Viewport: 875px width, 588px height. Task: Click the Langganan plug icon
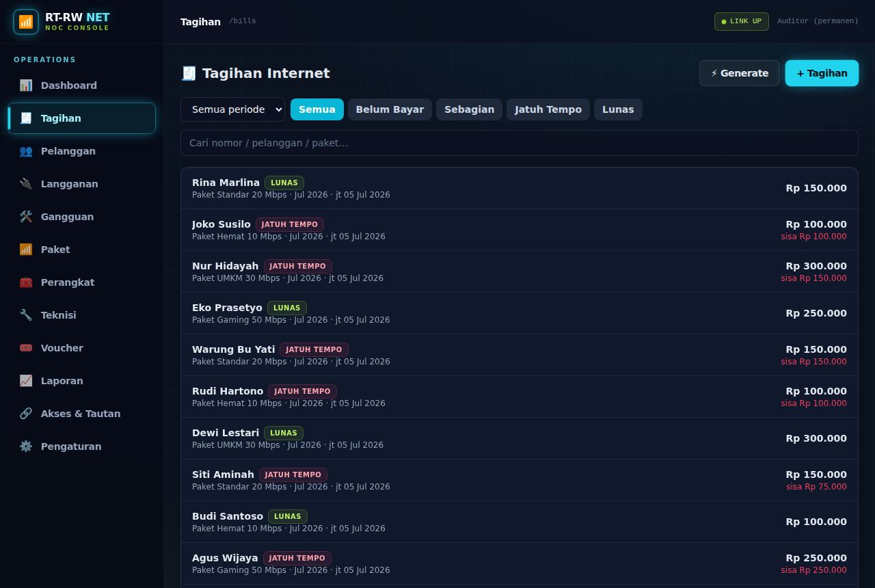pos(26,184)
